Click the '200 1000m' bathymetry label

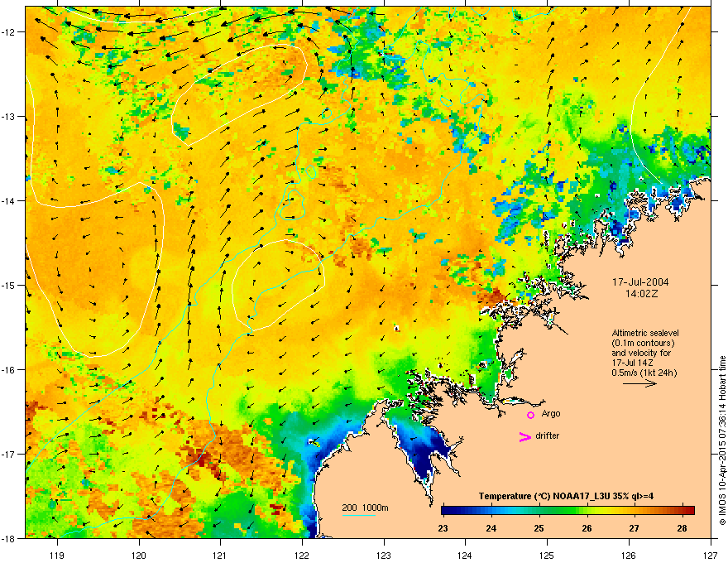tap(366, 508)
